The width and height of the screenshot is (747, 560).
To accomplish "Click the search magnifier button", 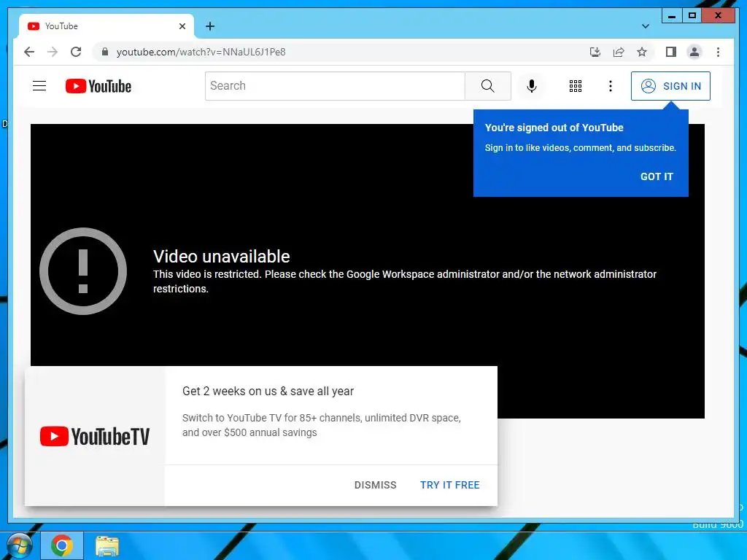I will click(x=487, y=86).
